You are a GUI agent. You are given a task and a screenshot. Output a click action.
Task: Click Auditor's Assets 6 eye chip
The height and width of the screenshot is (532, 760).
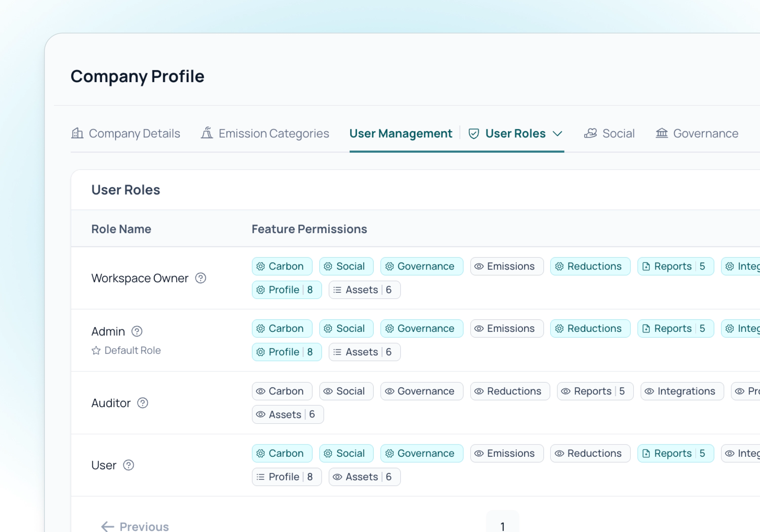(288, 414)
